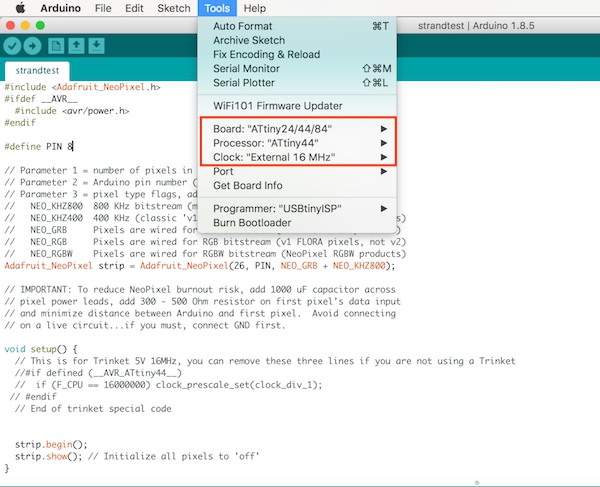Click the "// End of trinket special code" comment

click(93, 409)
